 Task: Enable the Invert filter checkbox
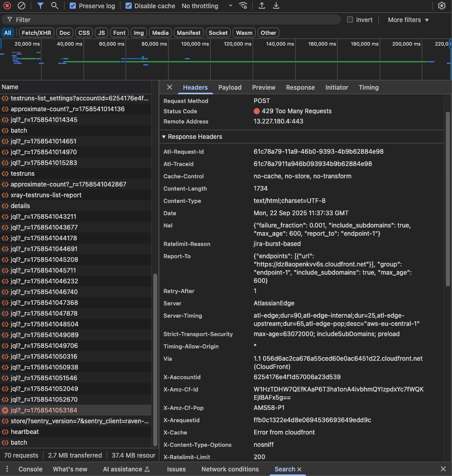click(350, 19)
